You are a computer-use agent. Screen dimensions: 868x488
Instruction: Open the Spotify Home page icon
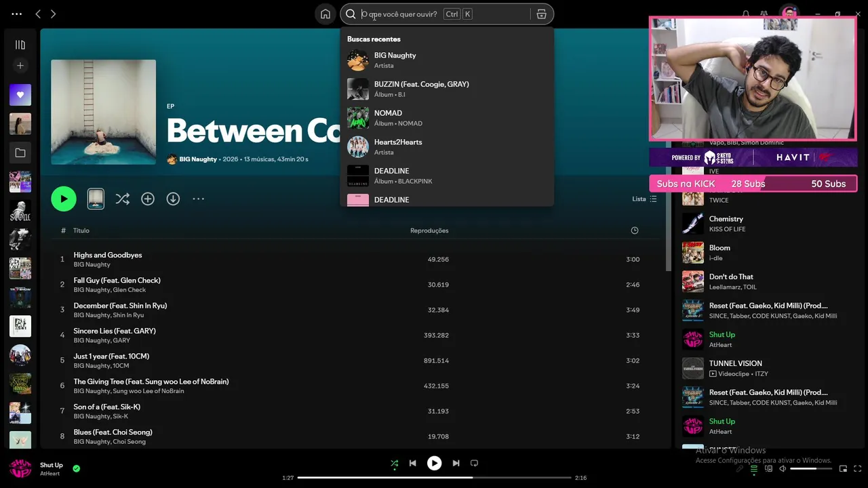[x=325, y=14]
